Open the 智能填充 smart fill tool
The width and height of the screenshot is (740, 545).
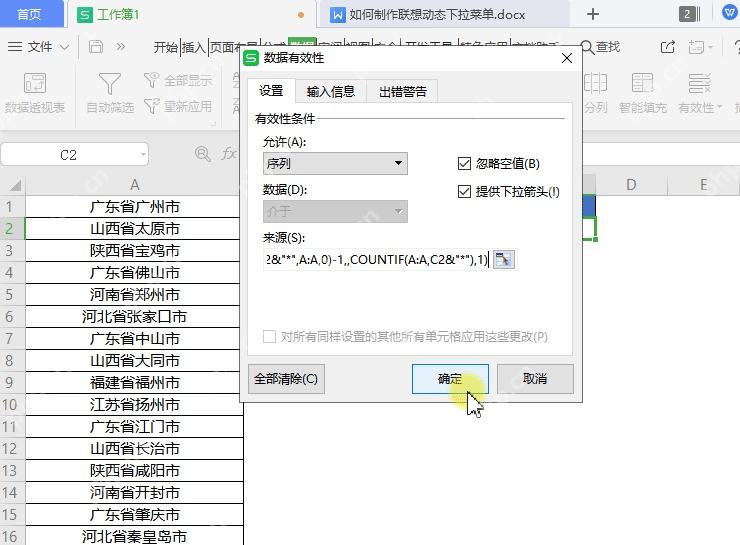(642, 93)
